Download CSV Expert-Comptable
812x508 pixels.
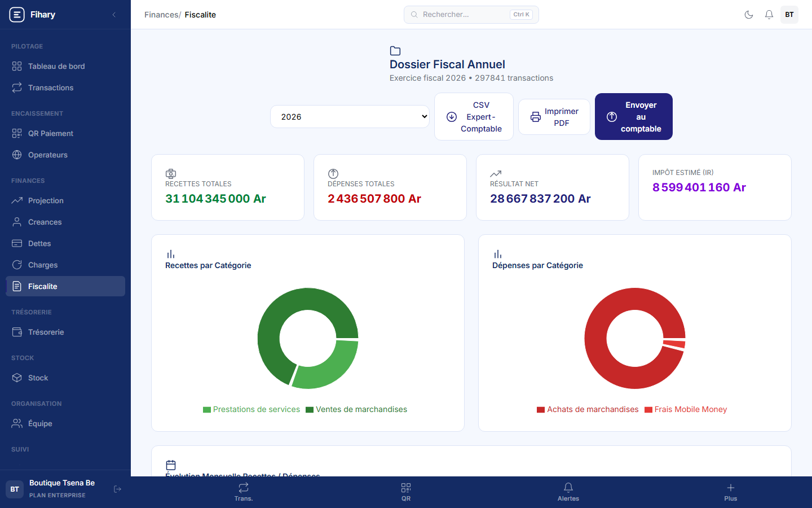pos(474,117)
